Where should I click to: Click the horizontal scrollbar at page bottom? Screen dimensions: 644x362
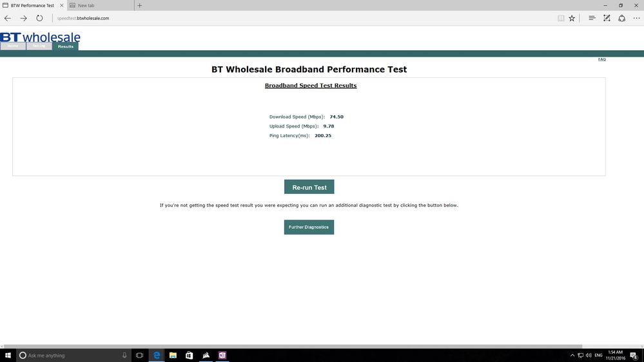(x=293, y=347)
